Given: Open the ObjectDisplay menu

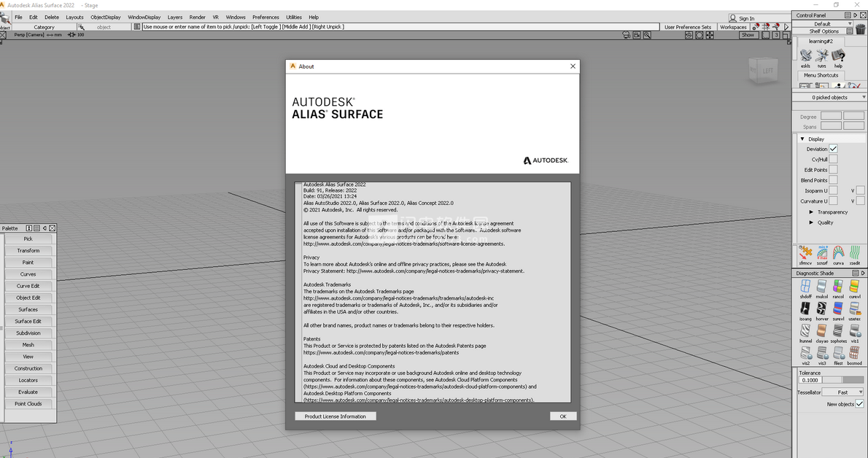Looking at the screenshot, I should tap(106, 18).
